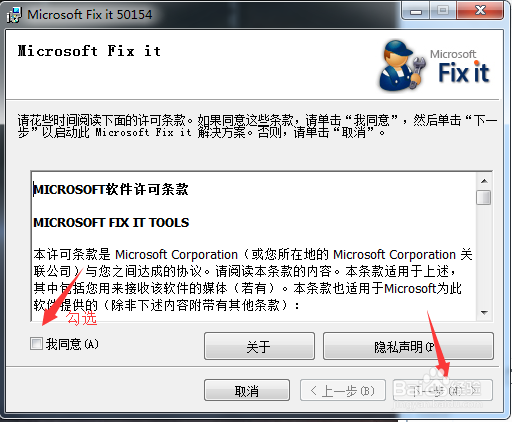Image resolution: width=512 pixels, height=422 pixels.
Task: Close the Fix it 50154 dialog
Action: click(480, 11)
